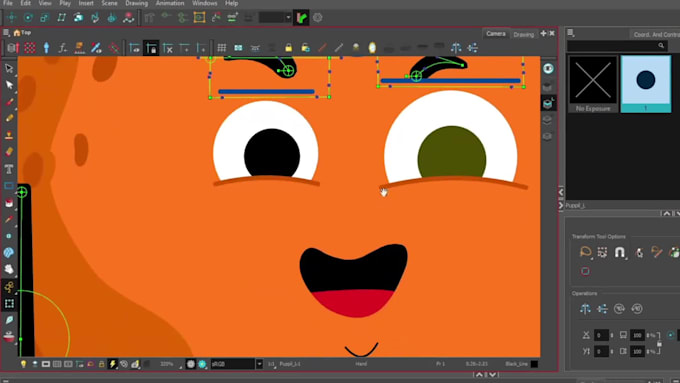680x383 pixels.
Task: Select the Scale tool in top toolbar
Action: [x=45, y=18]
